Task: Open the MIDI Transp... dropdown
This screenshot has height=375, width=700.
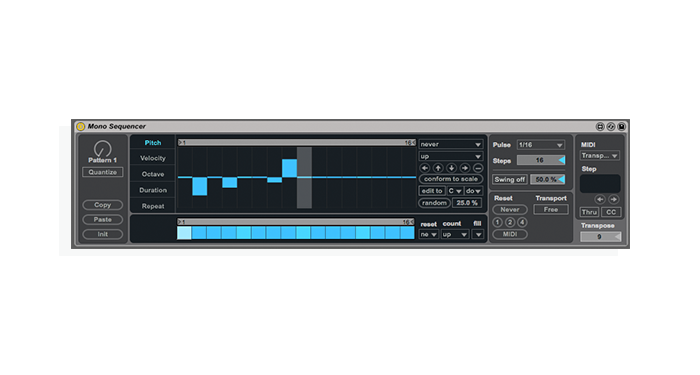Action: click(x=600, y=156)
